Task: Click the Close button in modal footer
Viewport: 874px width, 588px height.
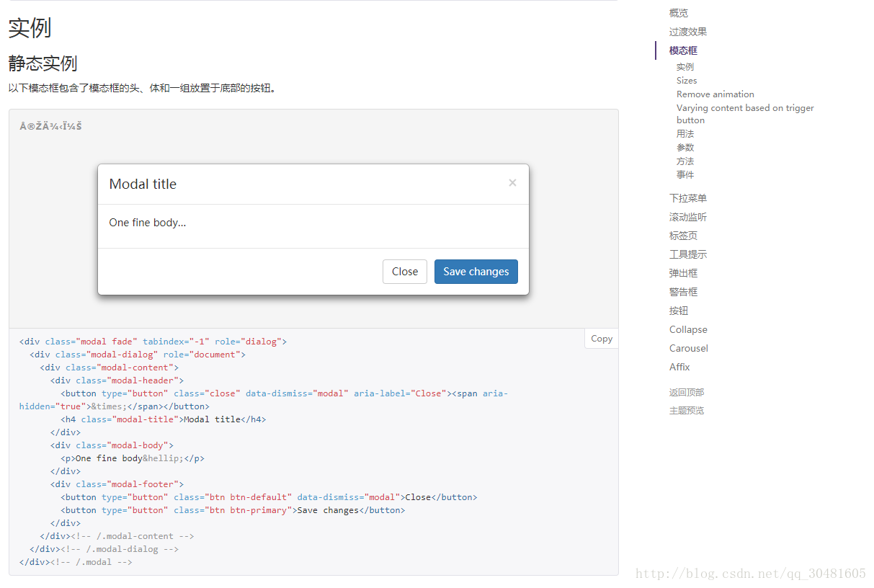Action: [405, 272]
